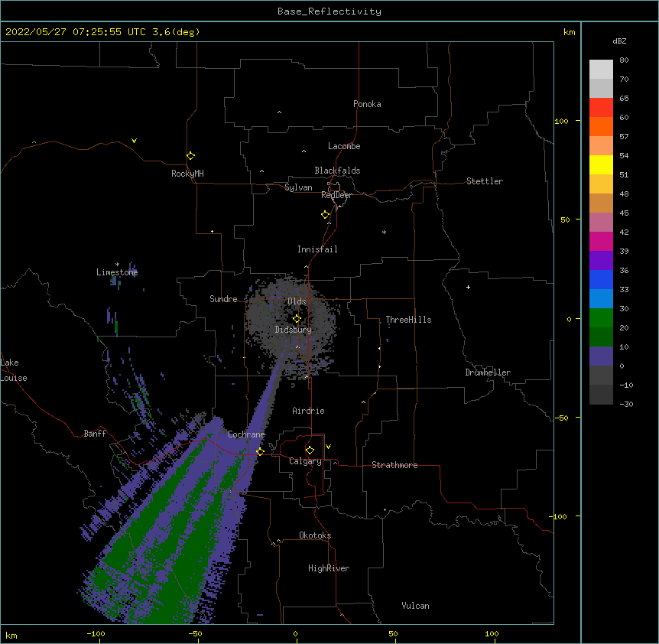This screenshot has width=659, height=644.
Task: Select the Innisfail label
Action: click(x=317, y=249)
